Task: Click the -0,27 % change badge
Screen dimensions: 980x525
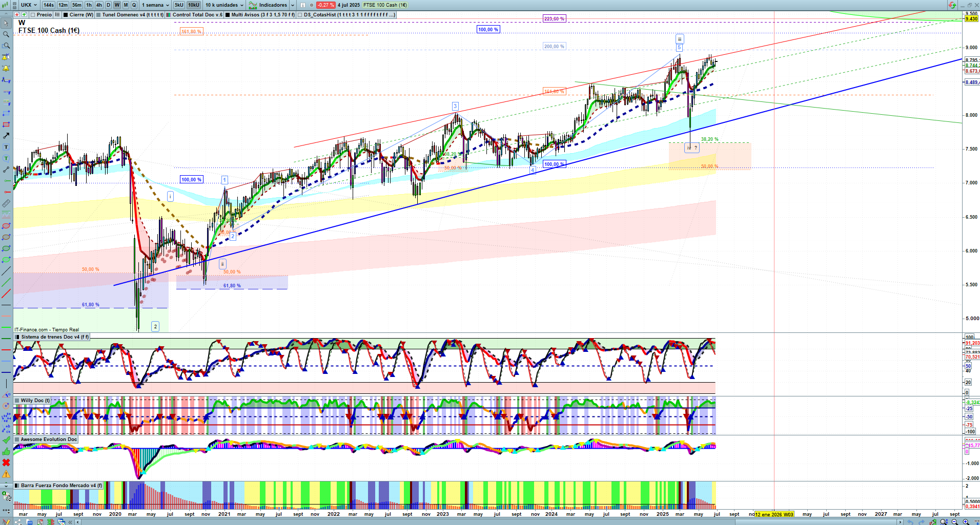Action: (326, 5)
